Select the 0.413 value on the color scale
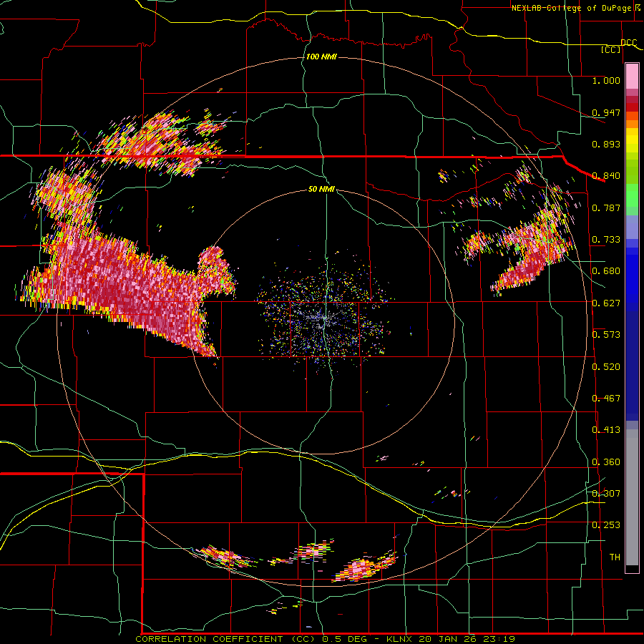The image size is (644, 644). pos(606,430)
